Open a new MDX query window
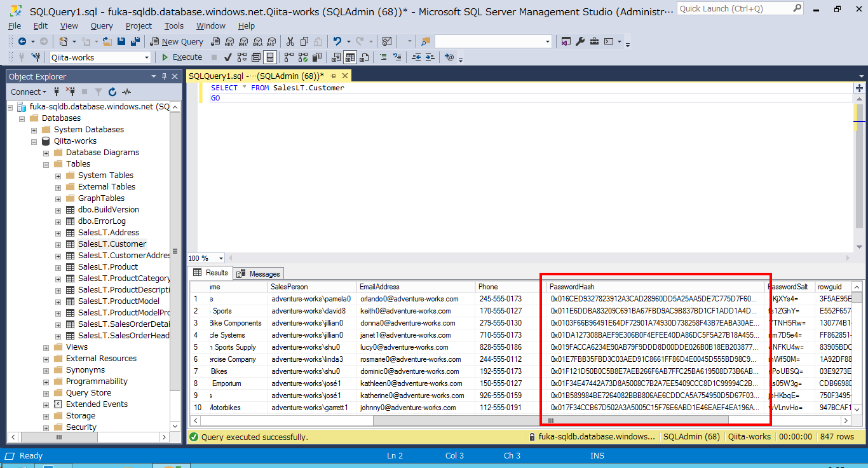This screenshot has width=868, height=468. tap(229, 41)
